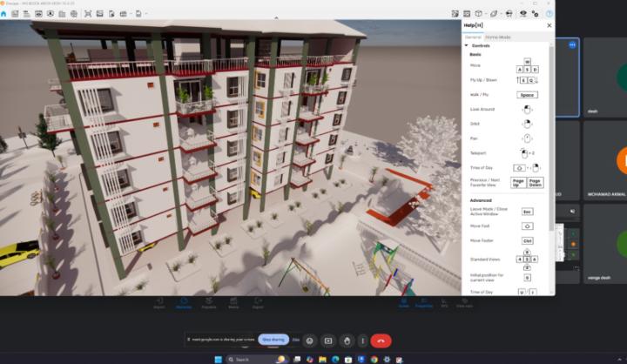Screen dimensions: 627x364
Task: Click the Ctrl key for Move Faster
Action: tap(527, 241)
